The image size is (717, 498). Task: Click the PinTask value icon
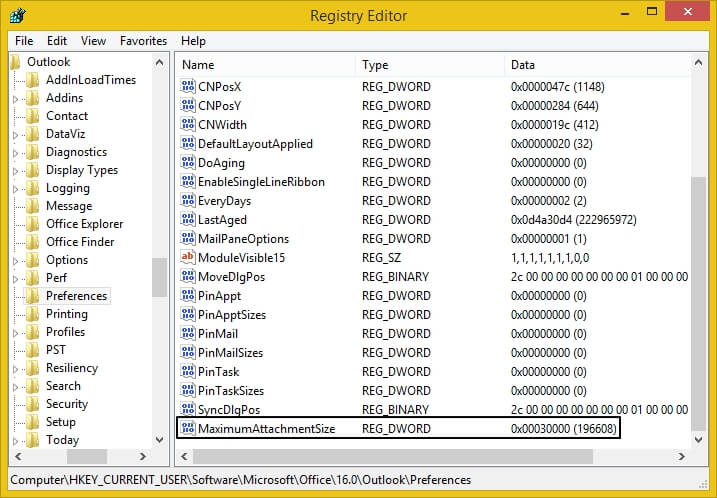click(187, 371)
